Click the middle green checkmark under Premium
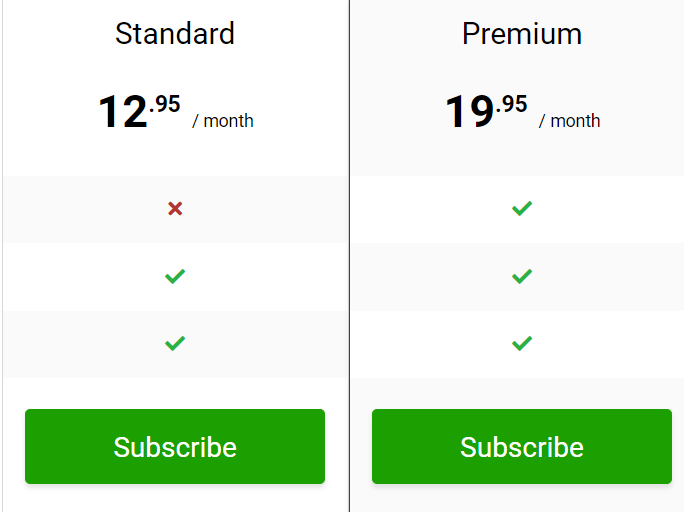 (x=521, y=276)
